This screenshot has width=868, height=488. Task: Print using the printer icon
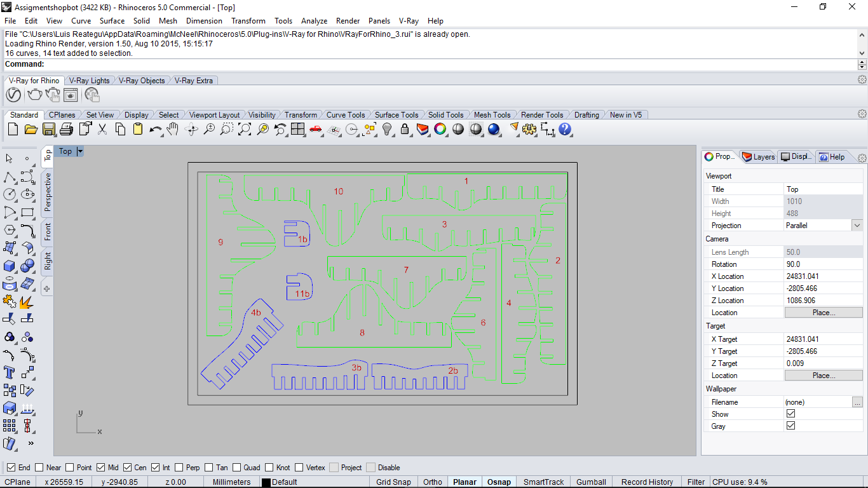coord(66,130)
